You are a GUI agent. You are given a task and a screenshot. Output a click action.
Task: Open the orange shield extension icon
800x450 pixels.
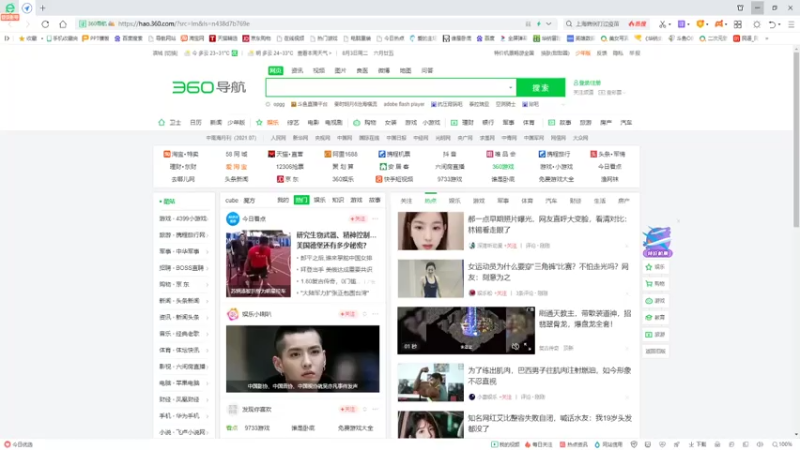click(700, 24)
